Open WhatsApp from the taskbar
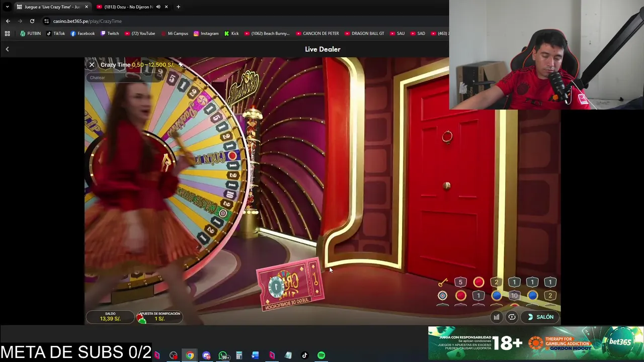Image resolution: width=644 pixels, height=362 pixels. 223,355
